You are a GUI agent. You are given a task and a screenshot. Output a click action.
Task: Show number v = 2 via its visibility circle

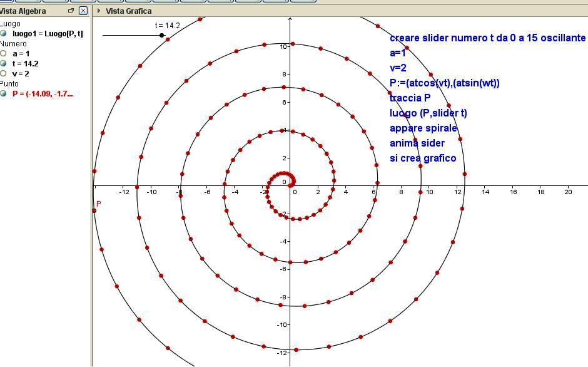point(3,73)
